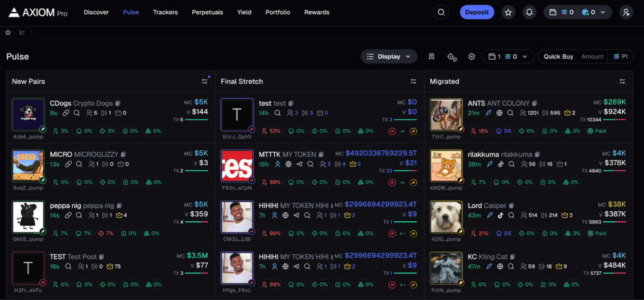Click the search icon on test test row

pos(277,113)
